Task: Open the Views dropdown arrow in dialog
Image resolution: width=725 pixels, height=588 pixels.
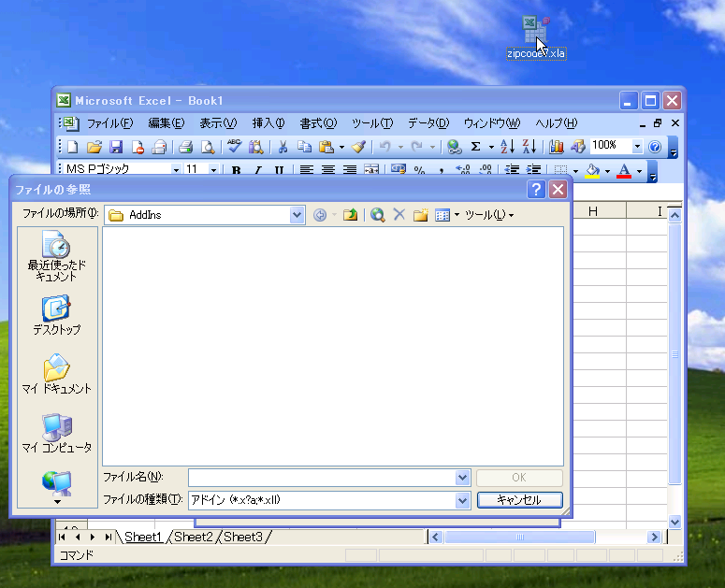Action: [x=457, y=215]
